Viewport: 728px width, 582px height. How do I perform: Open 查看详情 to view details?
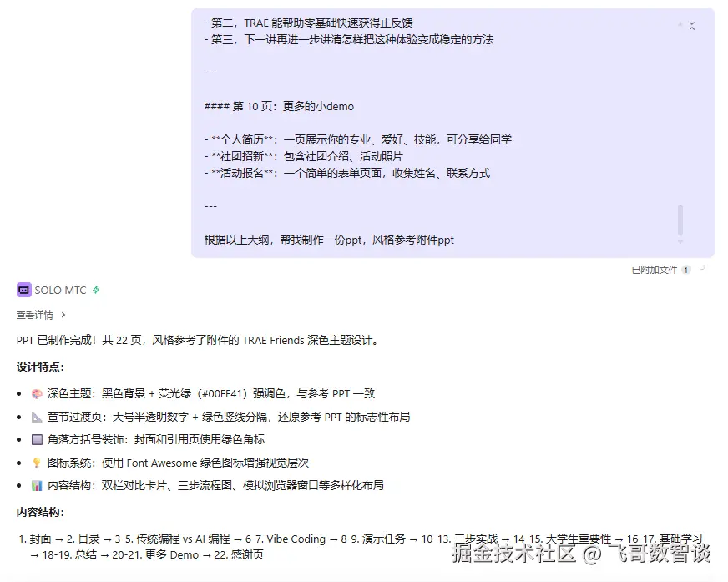coord(35,315)
